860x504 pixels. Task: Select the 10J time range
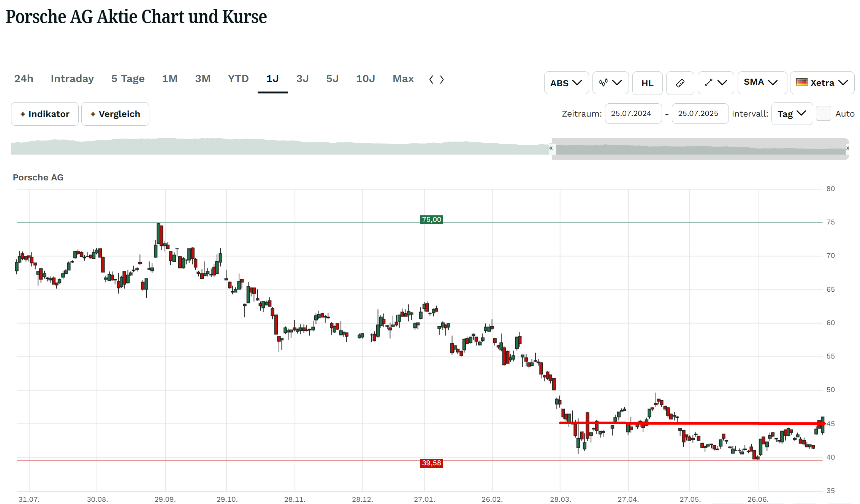(x=365, y=79)
